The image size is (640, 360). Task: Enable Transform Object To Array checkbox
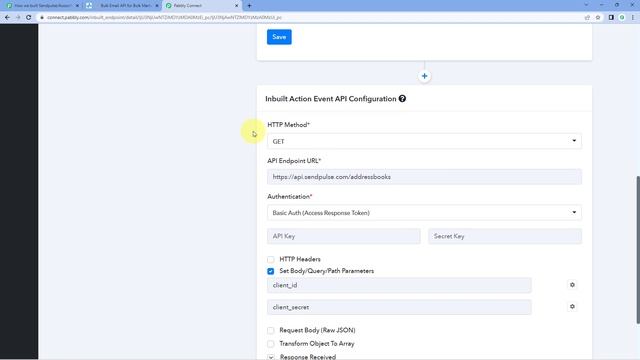(x=271, y=344)
